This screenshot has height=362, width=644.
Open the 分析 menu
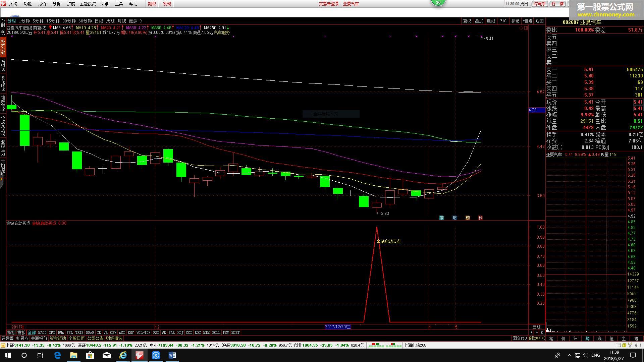[x=57, y=4]
